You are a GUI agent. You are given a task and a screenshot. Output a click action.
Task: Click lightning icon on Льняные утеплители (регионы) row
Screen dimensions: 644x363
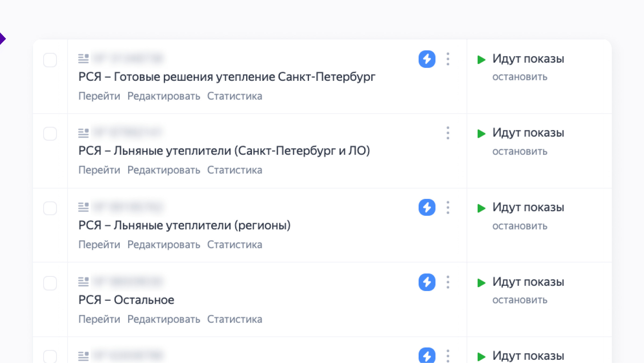427,207
